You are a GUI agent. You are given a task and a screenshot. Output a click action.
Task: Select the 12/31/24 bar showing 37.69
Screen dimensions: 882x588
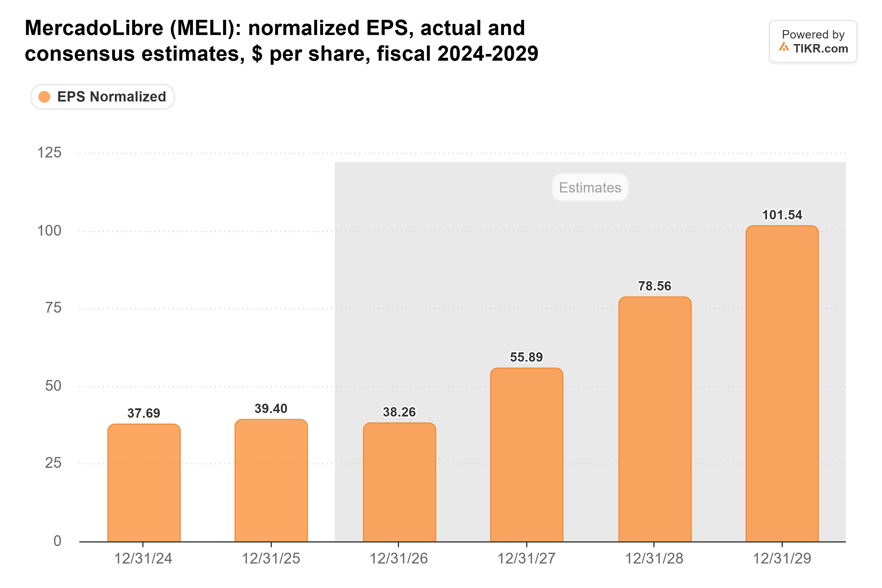144,483
